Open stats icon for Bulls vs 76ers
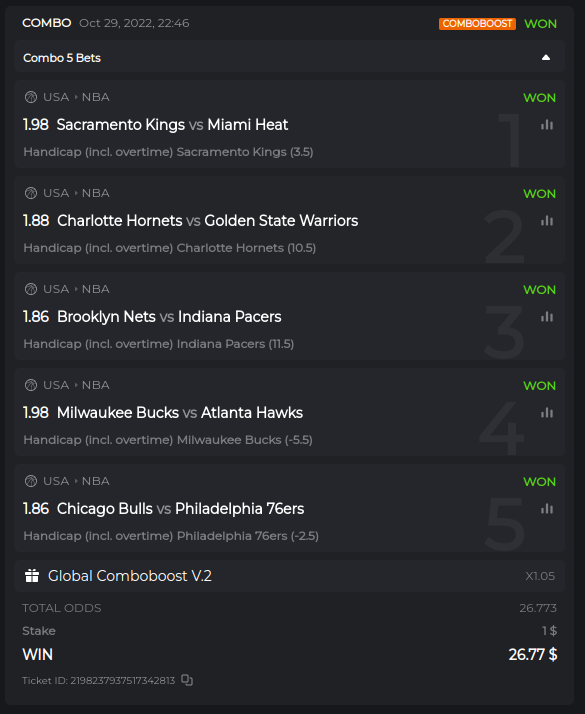585x714 pixels. [x=547, y=509]
